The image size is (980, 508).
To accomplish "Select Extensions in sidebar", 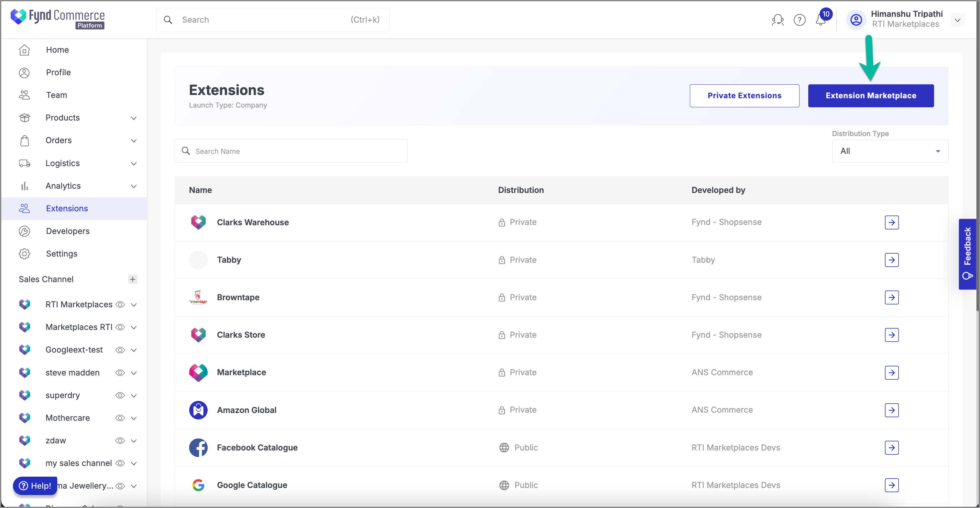I will [x=74, y=208].
